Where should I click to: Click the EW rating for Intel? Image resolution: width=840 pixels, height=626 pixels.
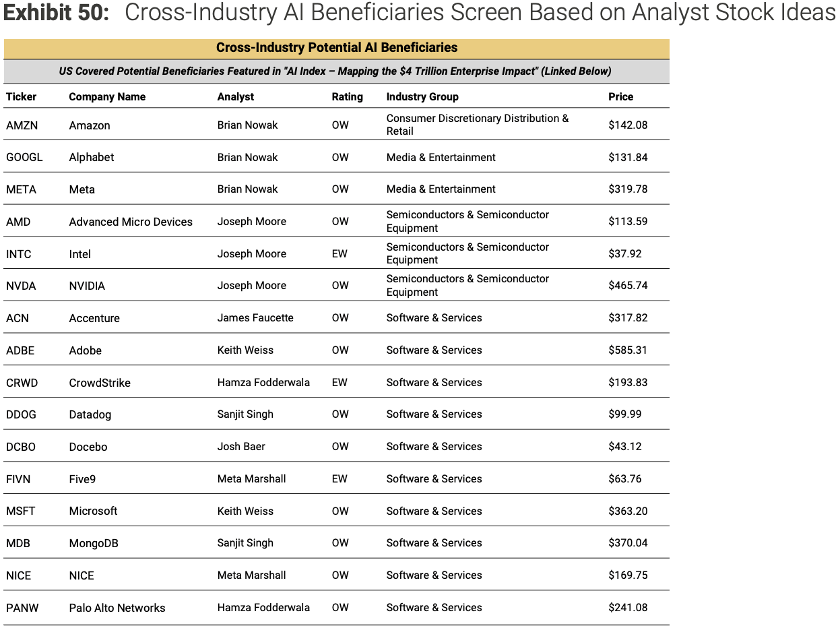point(340,254)
